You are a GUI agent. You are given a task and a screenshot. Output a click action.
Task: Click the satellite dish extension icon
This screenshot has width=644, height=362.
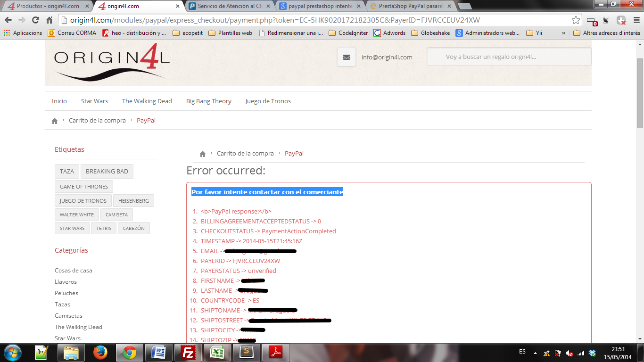606,20
